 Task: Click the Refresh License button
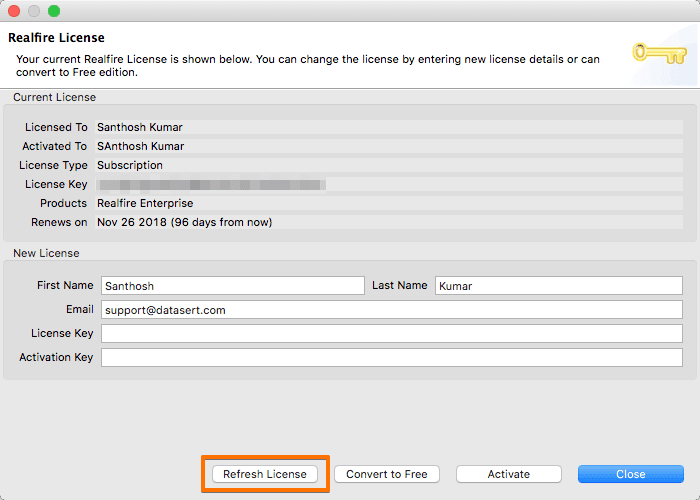click(x=265, y=474)
